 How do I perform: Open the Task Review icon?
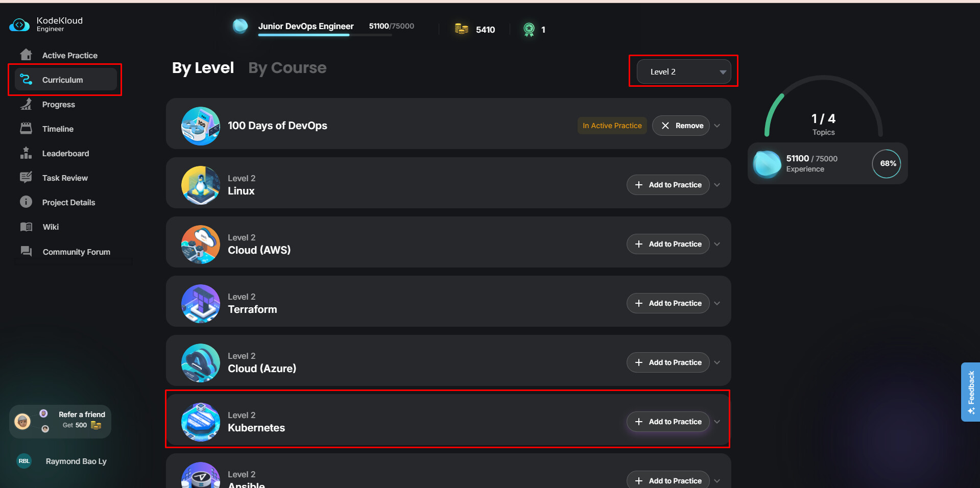click(26, 178)
